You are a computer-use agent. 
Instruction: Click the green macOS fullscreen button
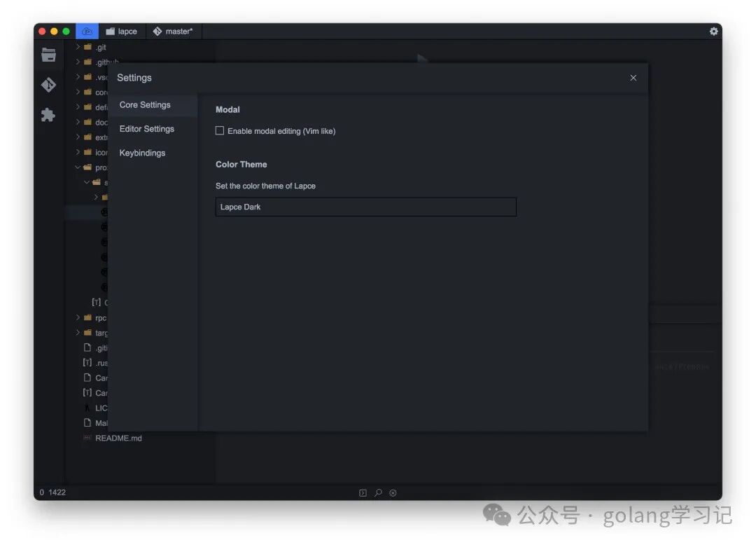(x=66, y=32)
